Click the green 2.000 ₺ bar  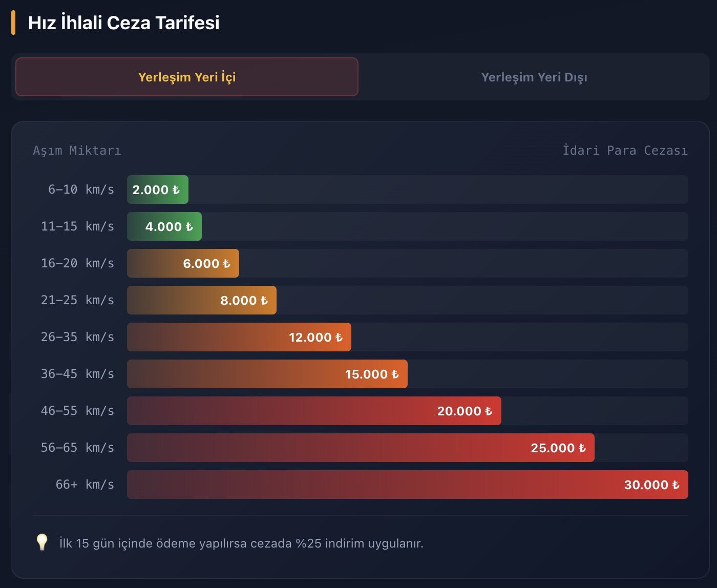(x=158, y=190)
